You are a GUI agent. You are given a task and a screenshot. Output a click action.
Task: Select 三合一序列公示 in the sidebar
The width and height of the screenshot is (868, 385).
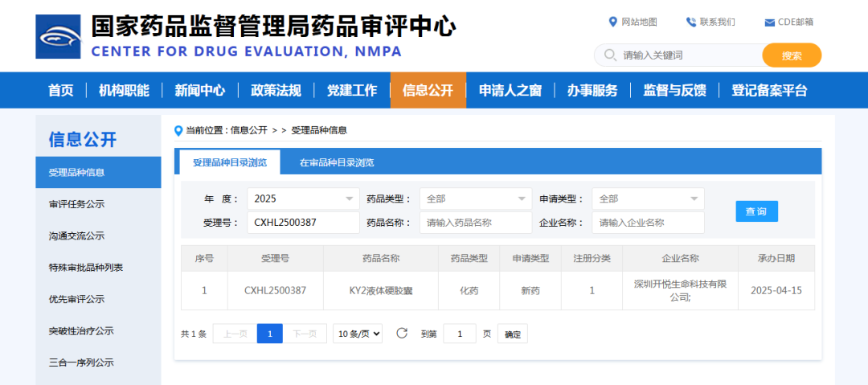click(x=99, y=362)
